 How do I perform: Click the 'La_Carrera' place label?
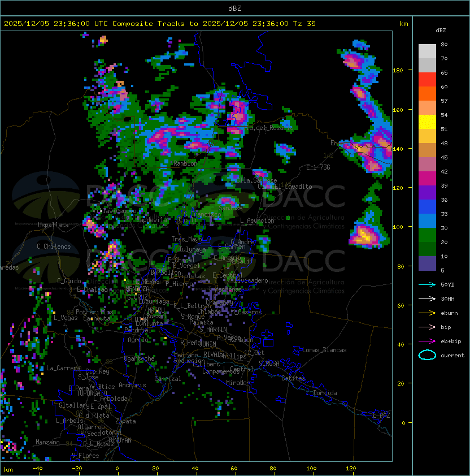pos(64,368)
